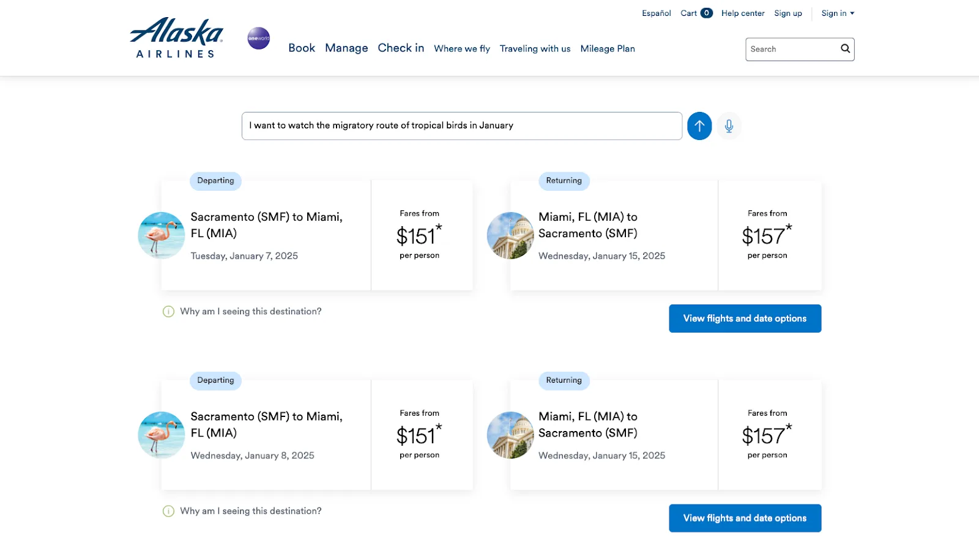The height and width of the screenshot is (560, 979).
Task: Click capitol thumbnail in first returning card
Action: 510,235
